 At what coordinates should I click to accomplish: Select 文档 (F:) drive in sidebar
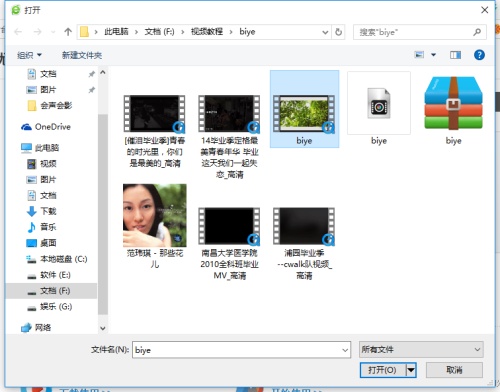[x=52, y=291]
